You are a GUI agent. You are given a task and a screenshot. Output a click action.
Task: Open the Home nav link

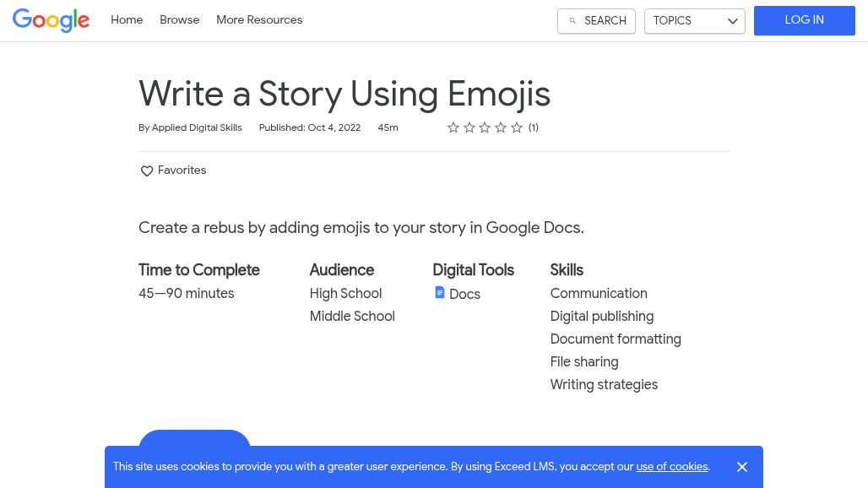point(127,20)
